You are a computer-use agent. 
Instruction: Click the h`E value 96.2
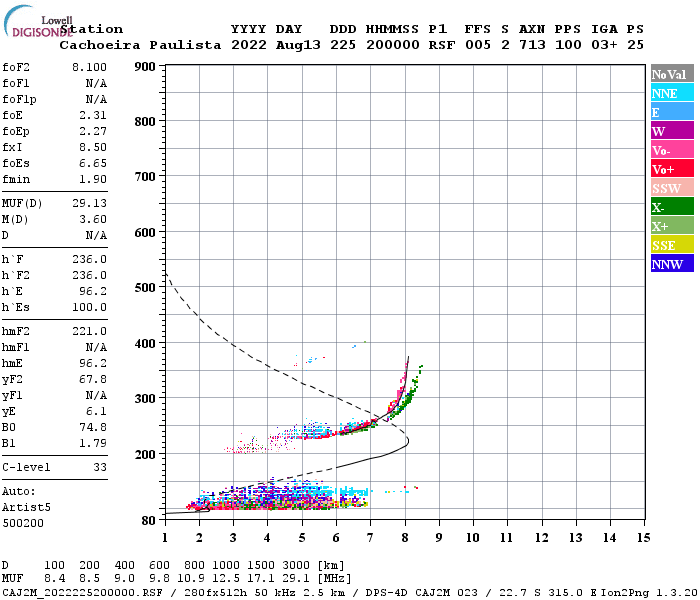click(93, 292)
